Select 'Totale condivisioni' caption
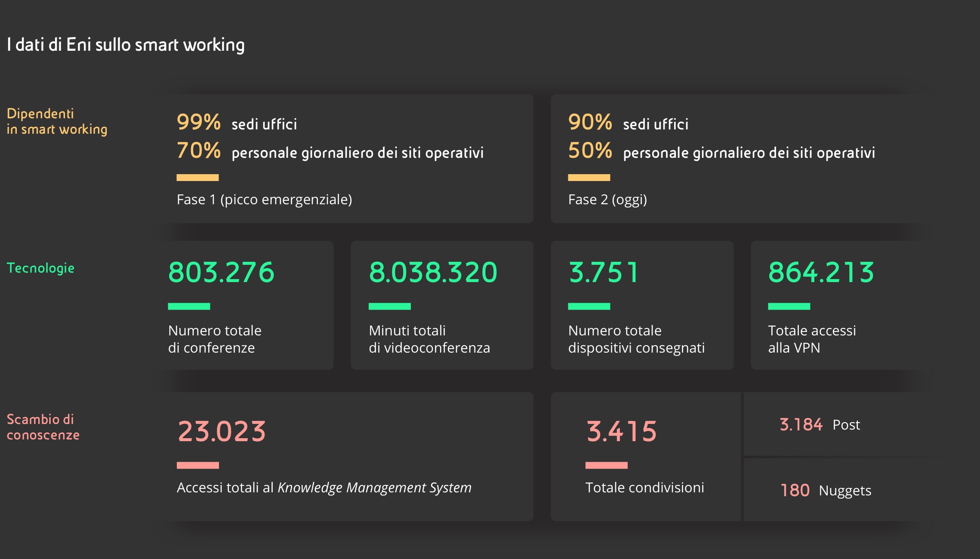Viewport: 980px width, 559px height. 645,488
